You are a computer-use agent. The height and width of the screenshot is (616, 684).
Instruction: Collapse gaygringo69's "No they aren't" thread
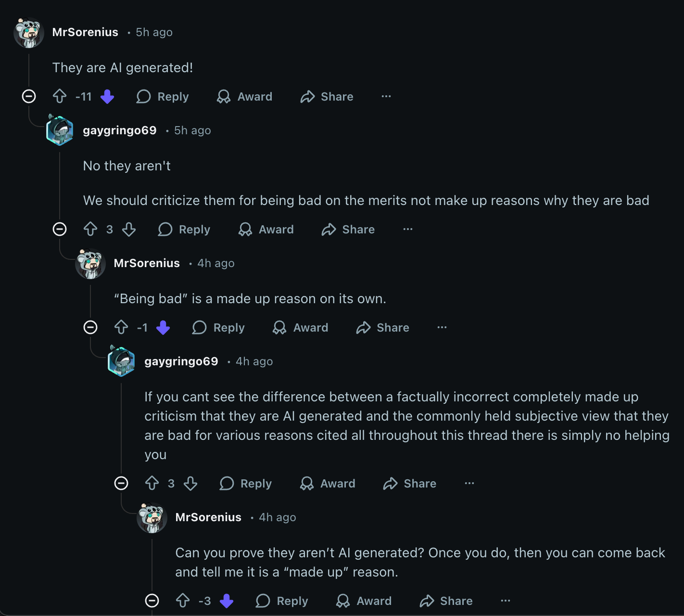[x=60, y=229]
